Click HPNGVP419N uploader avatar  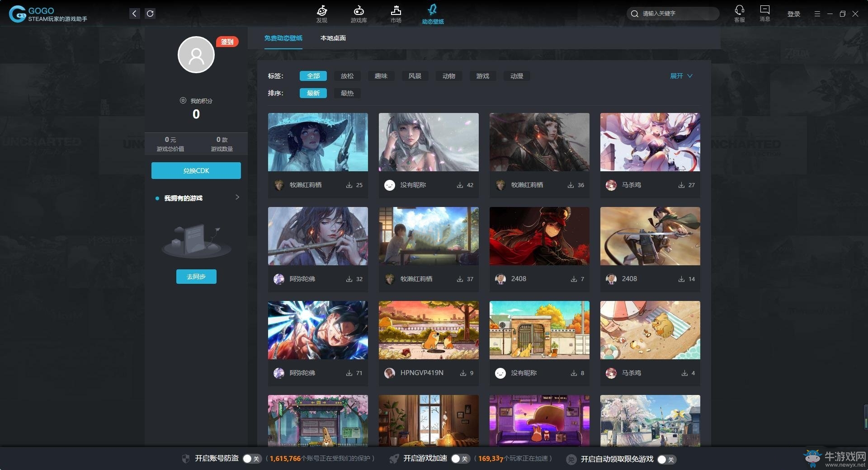pyautogui.click(x=389, y=373)
